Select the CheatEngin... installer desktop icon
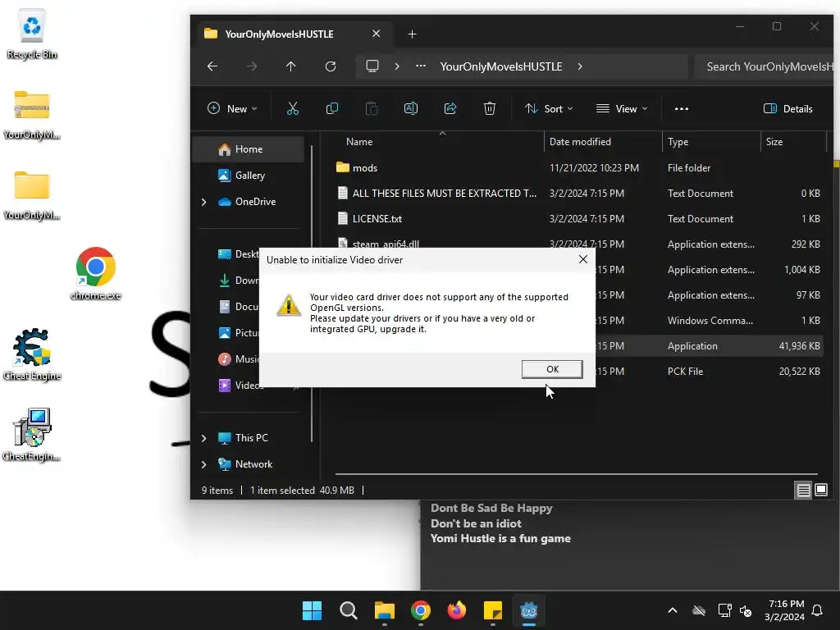This screenshot has height=630, width=840. click(32, 435)
